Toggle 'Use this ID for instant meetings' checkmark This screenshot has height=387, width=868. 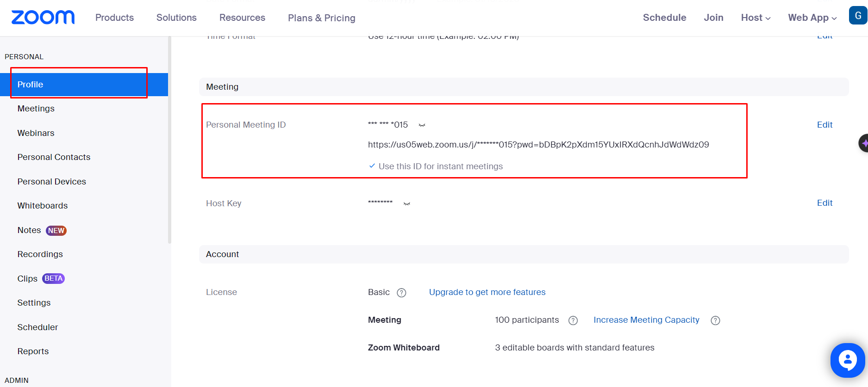(x=372, y=166)
